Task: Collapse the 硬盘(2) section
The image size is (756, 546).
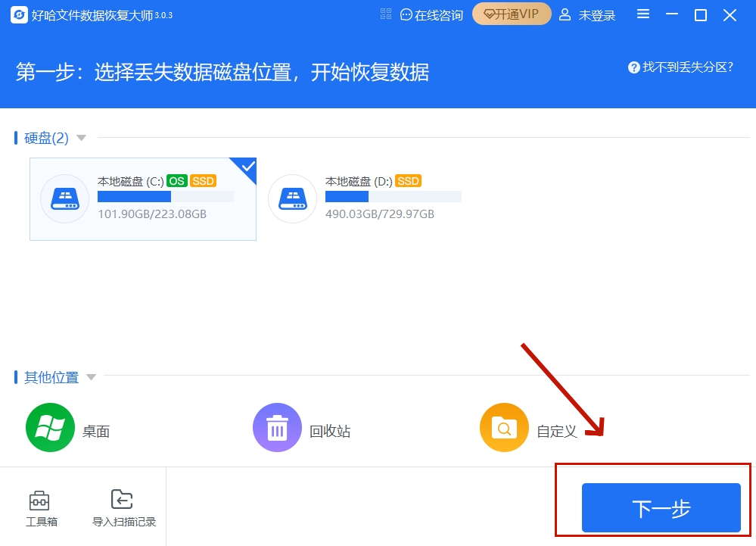Action: 81,138
